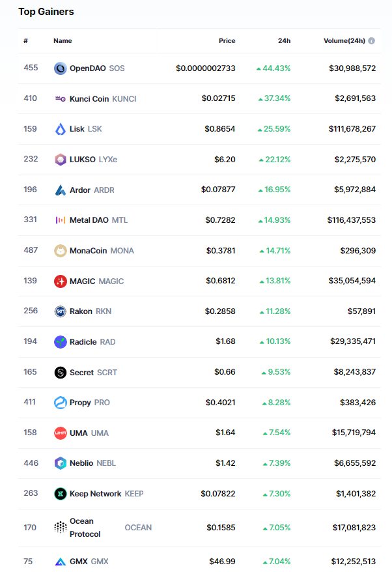Click the Radicle logo icon
The width and height of the screenshot is (392, 572).
click(60, 342)
